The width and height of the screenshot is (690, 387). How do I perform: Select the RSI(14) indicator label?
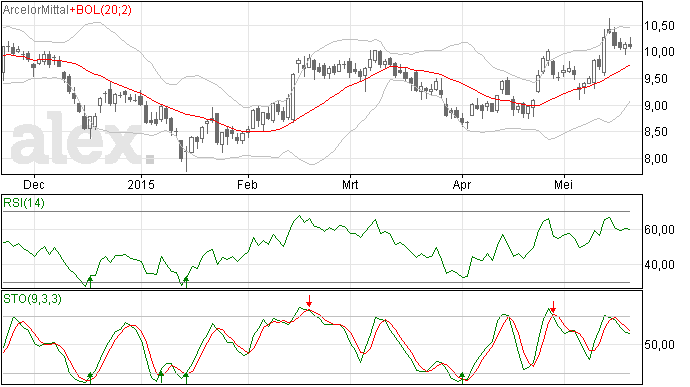pyautogui.click(x=24, y=203)
